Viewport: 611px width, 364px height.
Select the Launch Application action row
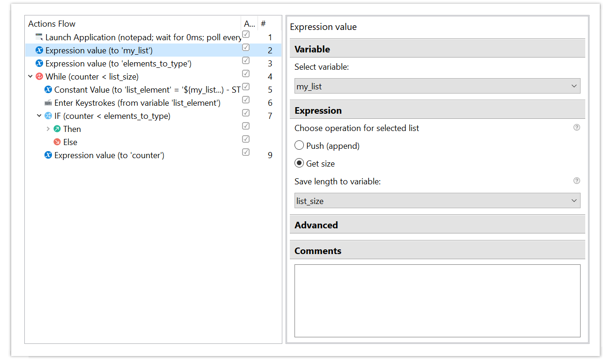click(153, 37)
